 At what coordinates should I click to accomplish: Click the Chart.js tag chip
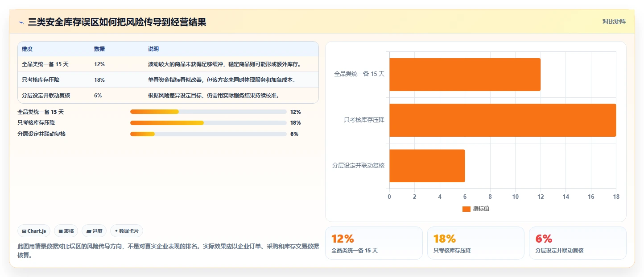tap(34, 231)
